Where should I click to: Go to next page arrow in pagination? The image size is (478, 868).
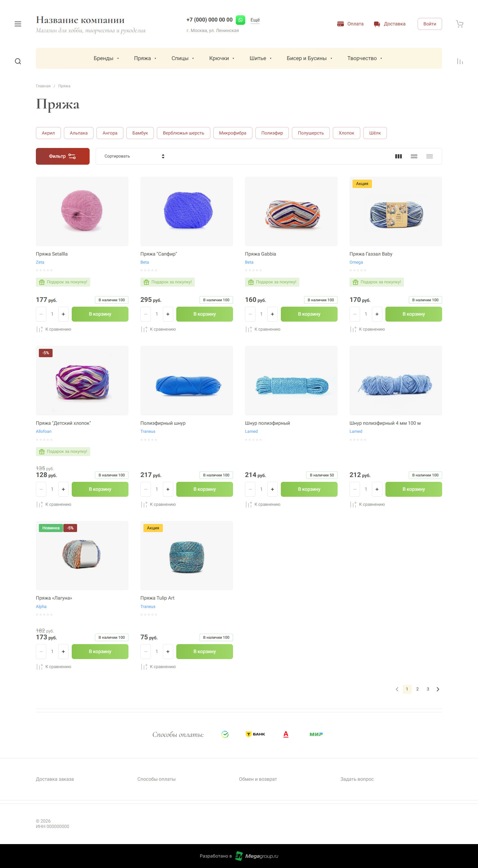[438, 689]
